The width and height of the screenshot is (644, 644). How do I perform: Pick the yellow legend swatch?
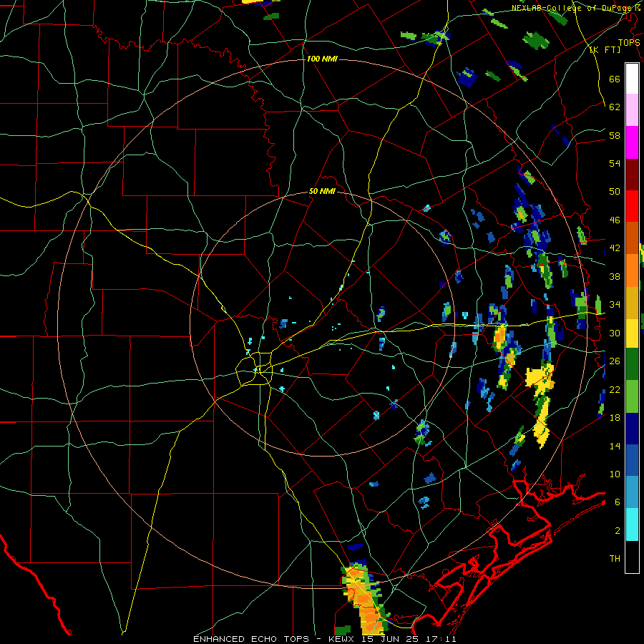[632, 333]
